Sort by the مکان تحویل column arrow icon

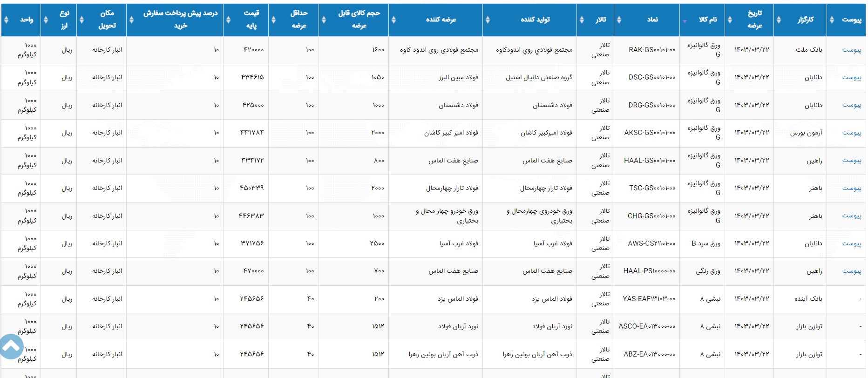pyautogui.click(x=81, y=20)
